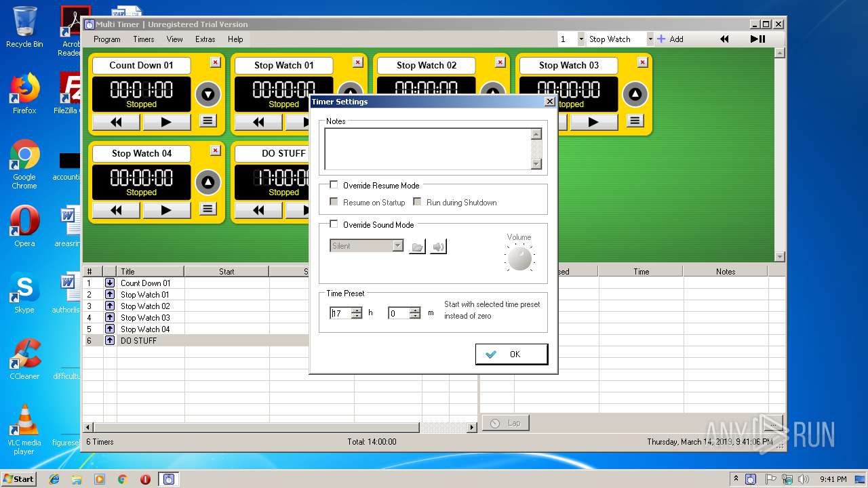Enable Override Resume Mode checkbox
Image resolution: width=868 pixels, height=488 pixels.
(x=334, y=185)
